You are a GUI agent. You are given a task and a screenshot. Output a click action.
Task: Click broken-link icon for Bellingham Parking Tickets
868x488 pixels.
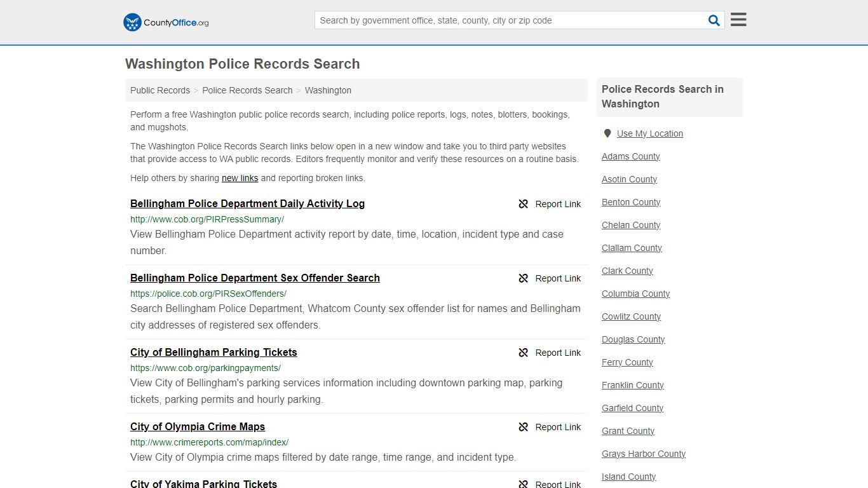pyautogui.click(x=524, y=353)
